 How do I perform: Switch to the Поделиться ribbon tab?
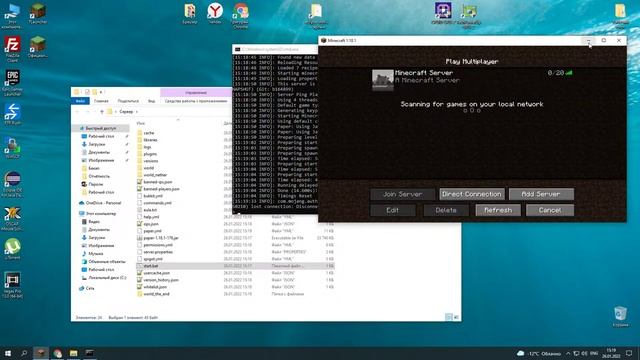coord(128,101)
